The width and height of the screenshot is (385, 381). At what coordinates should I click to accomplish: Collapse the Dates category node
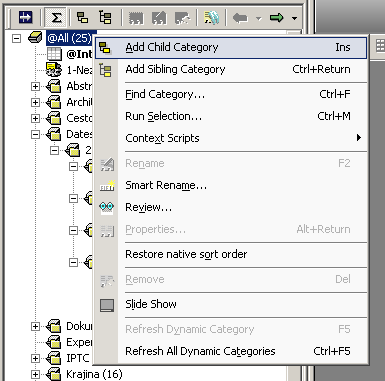[35, 134]
